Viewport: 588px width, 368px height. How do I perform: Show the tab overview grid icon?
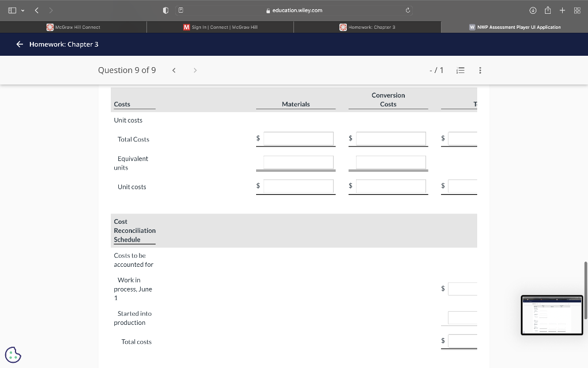pos(577,10)
